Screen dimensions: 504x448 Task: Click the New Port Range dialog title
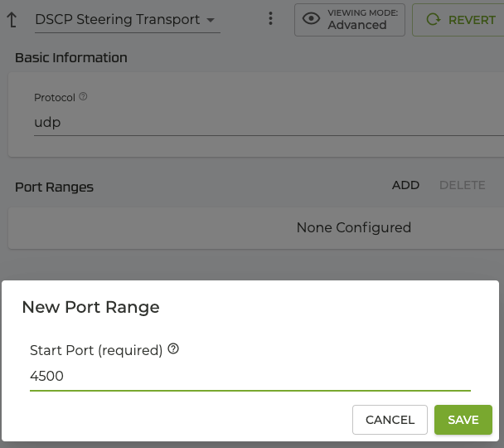pyautogui.click(x=90, y=307)
